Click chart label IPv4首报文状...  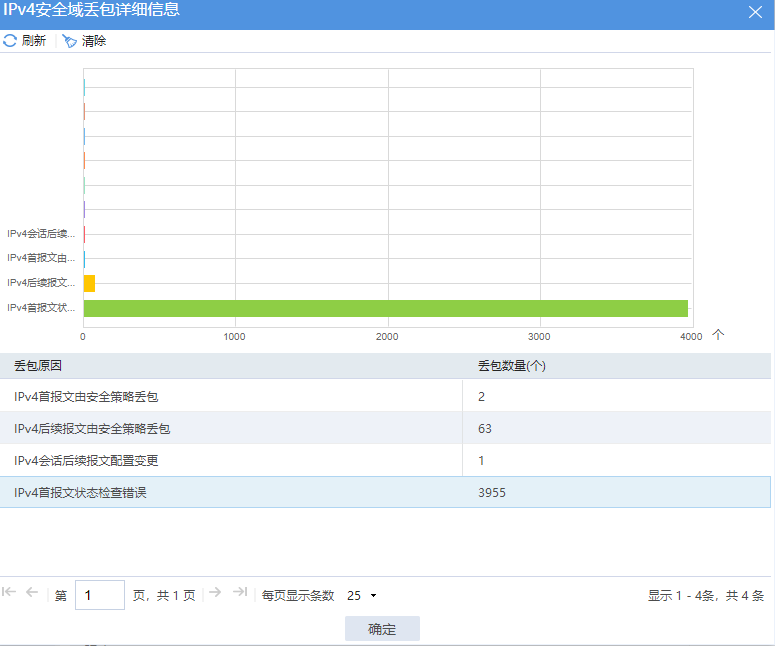click(x=41, y=307)
